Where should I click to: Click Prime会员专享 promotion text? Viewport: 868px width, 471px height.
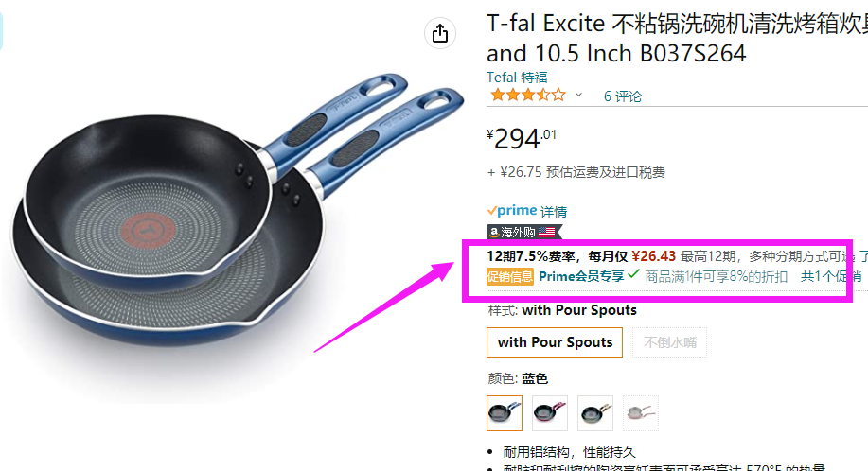[x=581, y=276]
